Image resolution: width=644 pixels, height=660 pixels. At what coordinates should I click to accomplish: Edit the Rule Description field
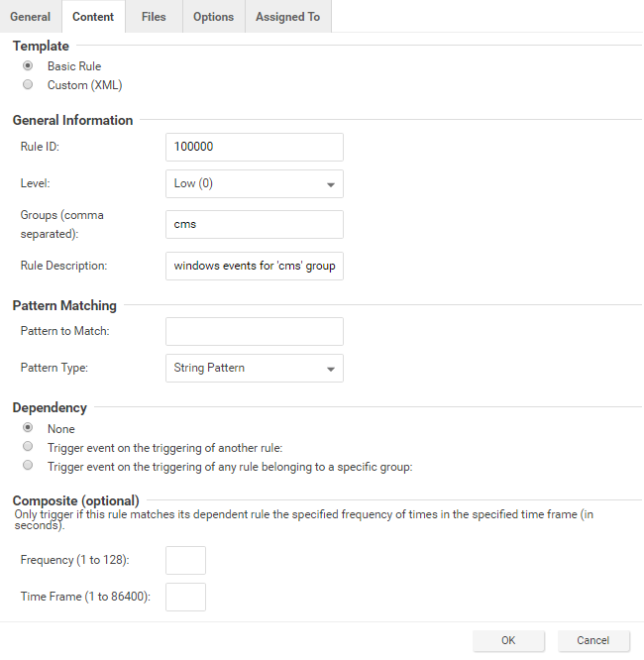pyautogui.click(x=254, y=266)
